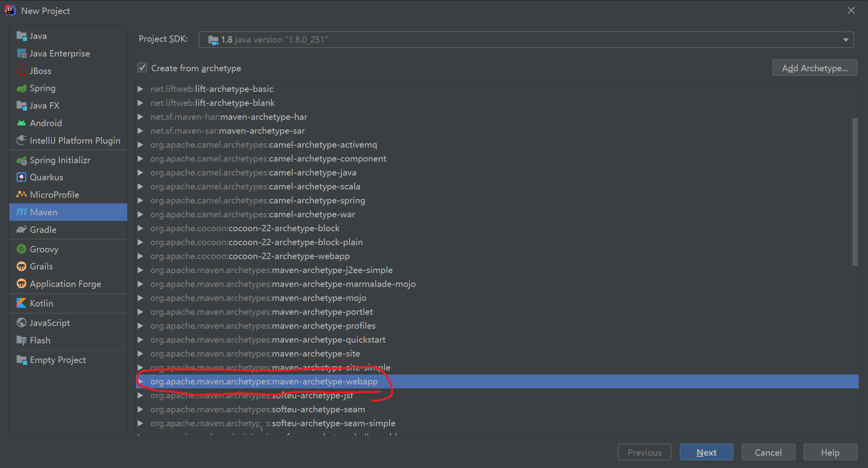Select Empty Project in sidebar
Screen dimensions: 868x468
point(58,360)
